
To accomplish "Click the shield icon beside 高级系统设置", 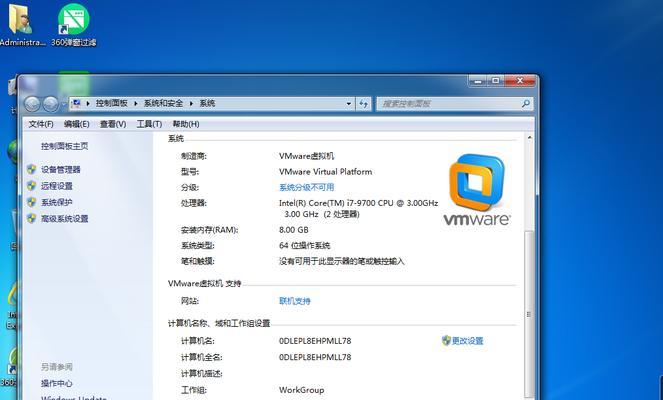I will point(31,219).
